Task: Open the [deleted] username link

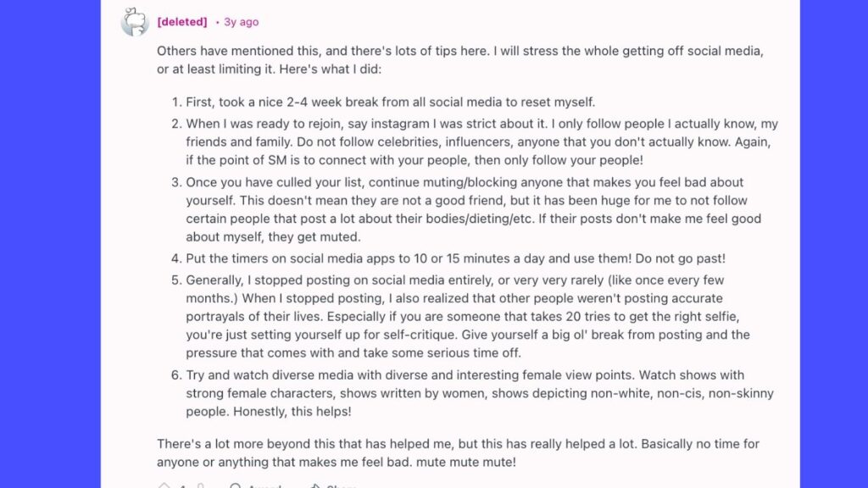Action: pyautogui.click(x=182, y=22)
